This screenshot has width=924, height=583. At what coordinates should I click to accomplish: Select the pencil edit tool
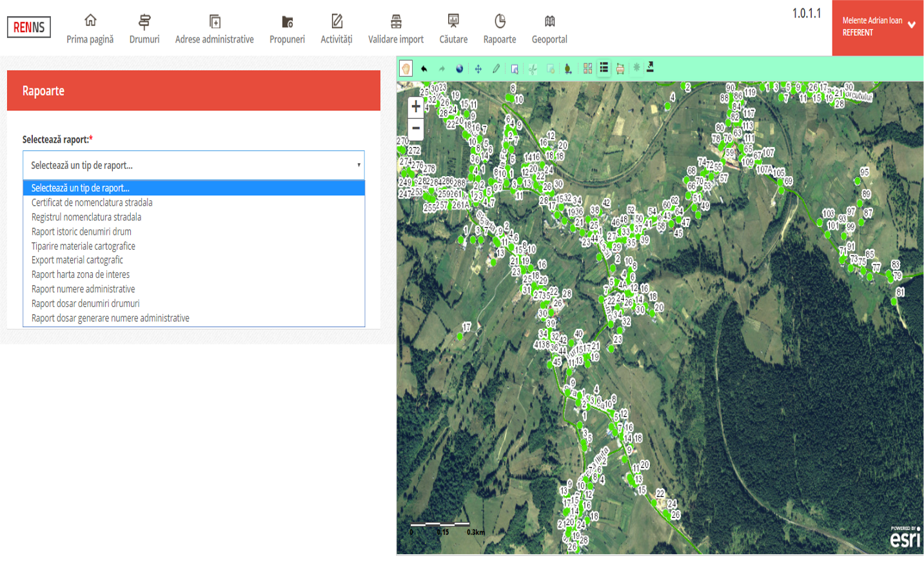click(496, 68)
